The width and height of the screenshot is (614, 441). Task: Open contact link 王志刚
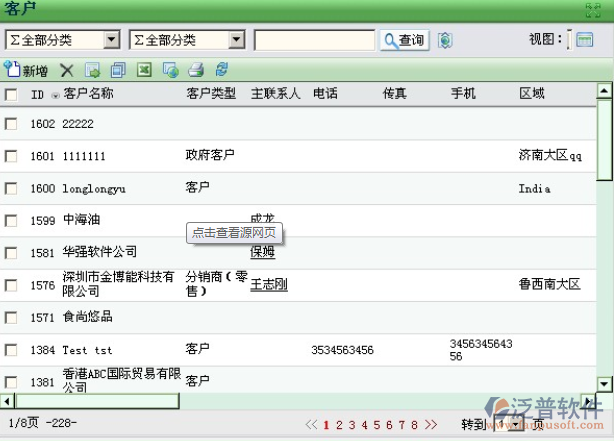pyautogui.click(x=269, y=284)
